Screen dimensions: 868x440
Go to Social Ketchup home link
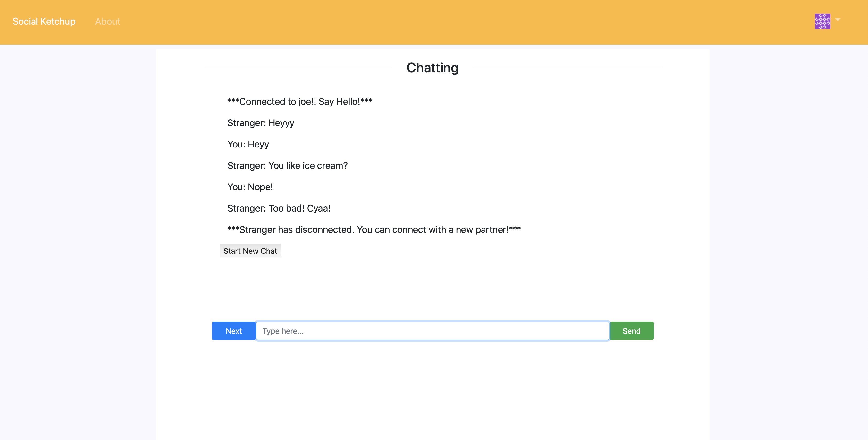(44, 22)
